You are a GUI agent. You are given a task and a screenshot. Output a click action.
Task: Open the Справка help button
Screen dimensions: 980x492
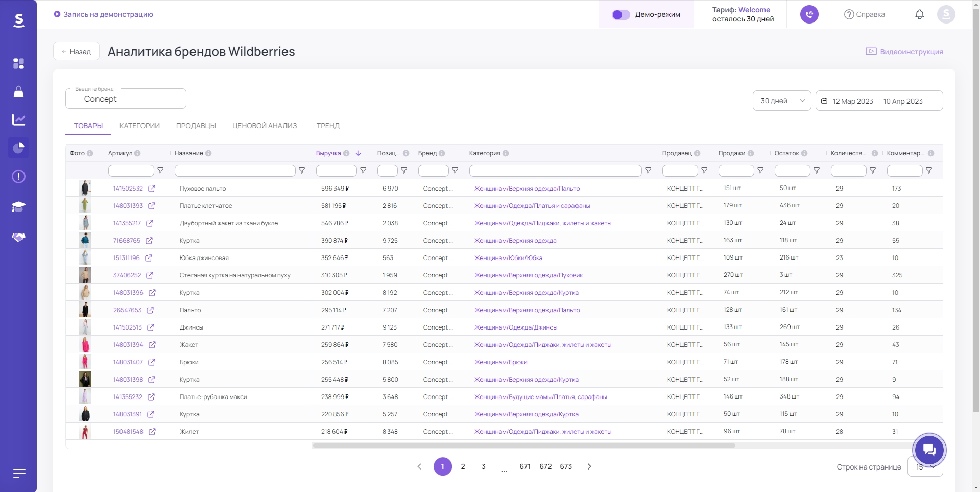[865, 14]
